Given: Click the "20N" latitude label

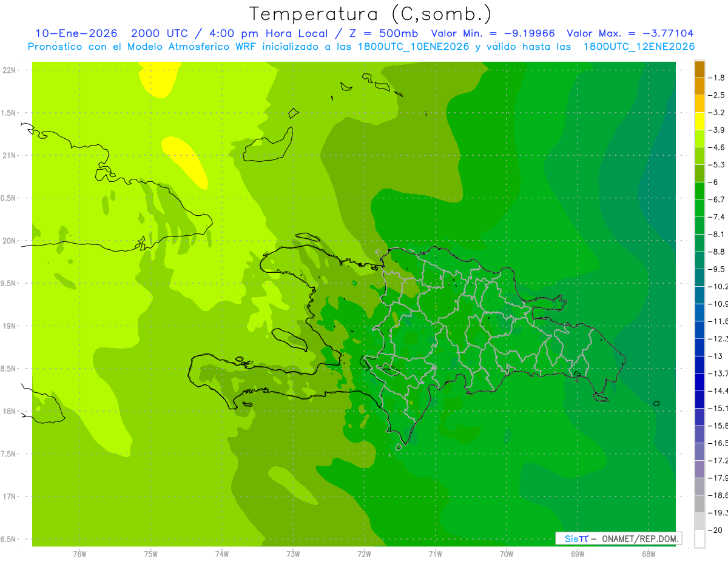Looking at the screenshot, I should (x=9, y=241).
